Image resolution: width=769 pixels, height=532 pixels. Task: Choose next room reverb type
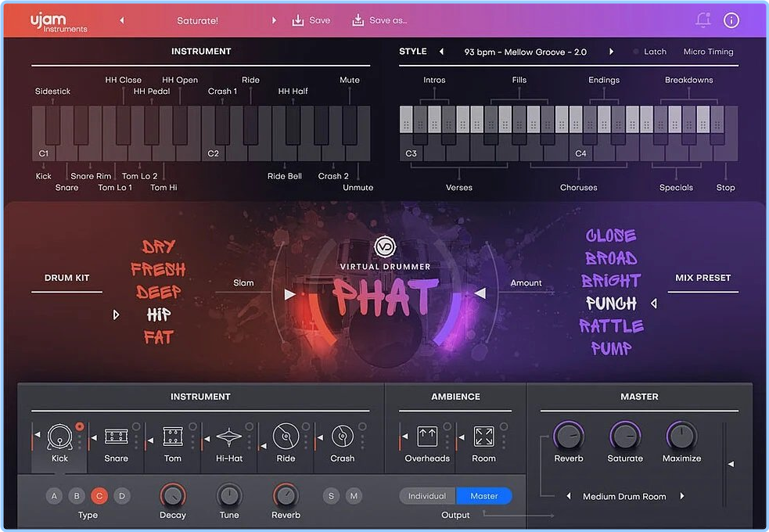681,496
